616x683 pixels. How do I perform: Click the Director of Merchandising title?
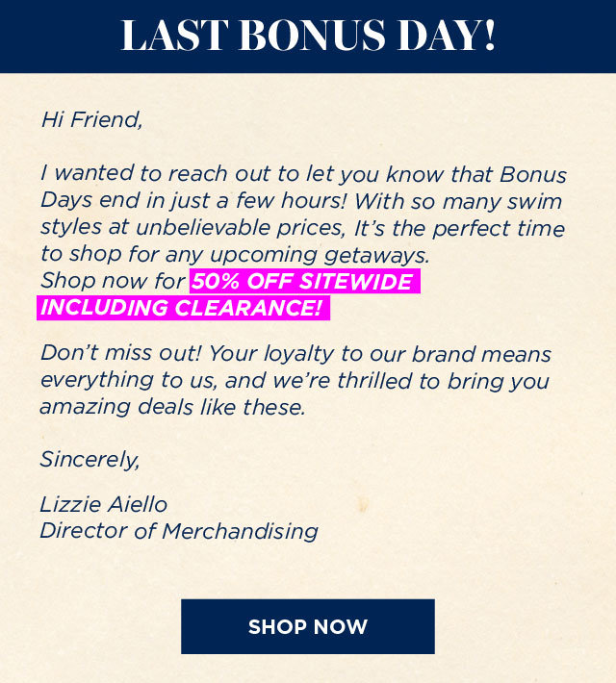coord(179,531)
